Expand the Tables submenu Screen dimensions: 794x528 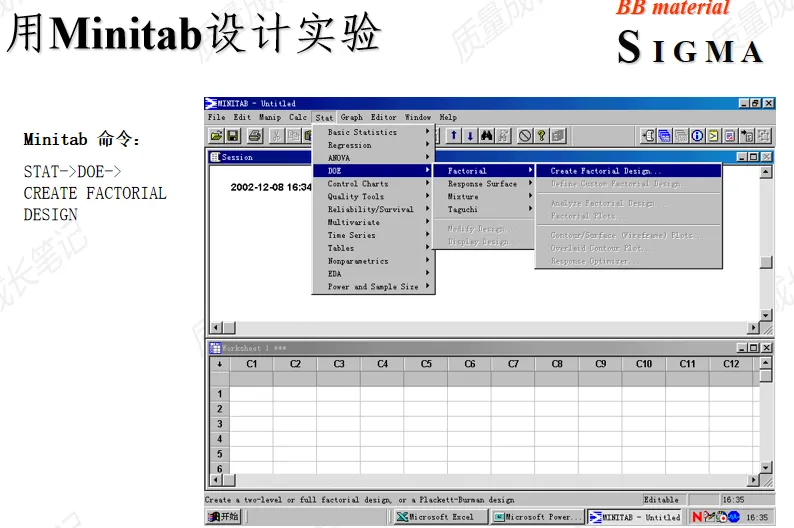pos(373,248)
